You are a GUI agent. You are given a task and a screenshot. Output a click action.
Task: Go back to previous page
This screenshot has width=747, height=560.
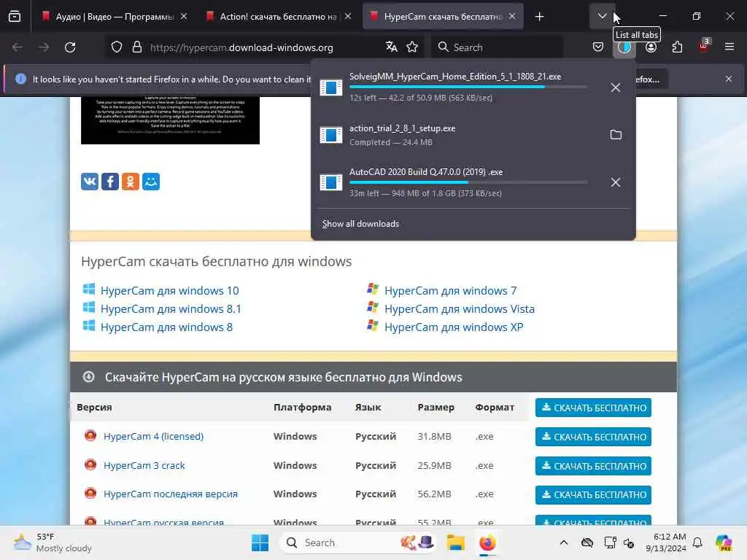click(18, 47)
